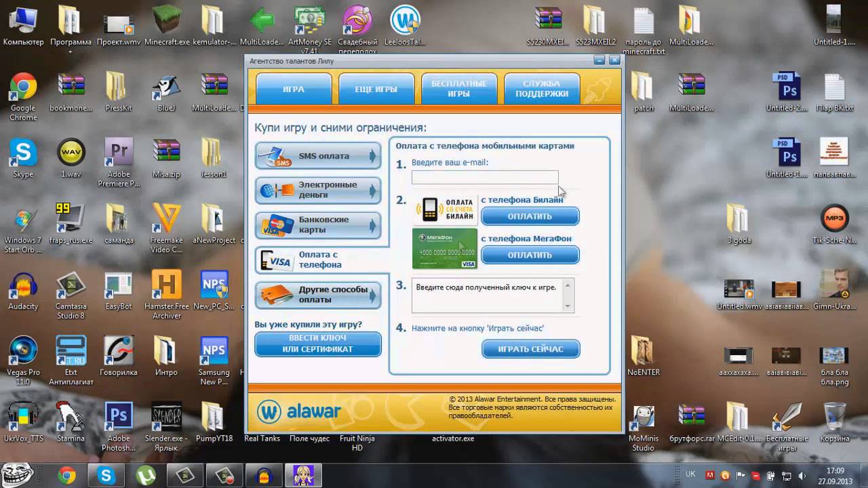Open ArtMoney SE desktop icon
Screen dimensions: 868x488
(310, 29)
